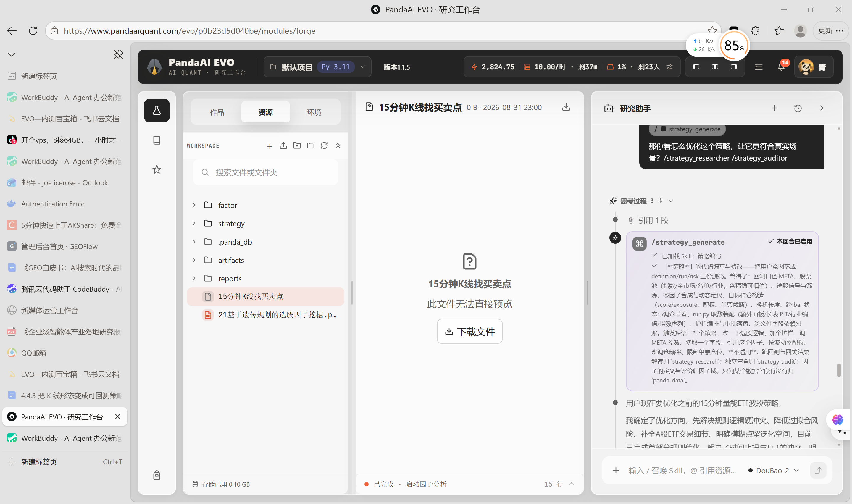Click 启动因子分析 status text
Image resolution: width=852 pixels, height=504 pixels.
(x=426, y=484)
